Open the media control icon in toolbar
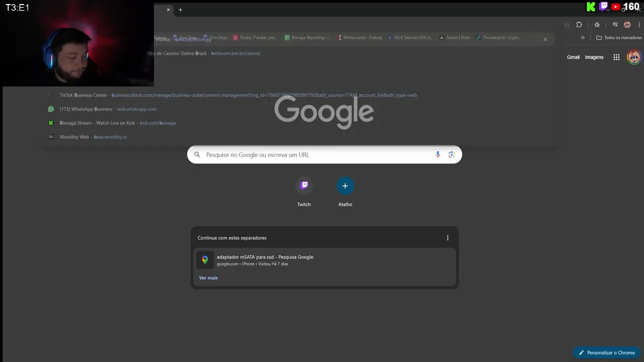Screen dimensions: 644x362 point(615,25)
